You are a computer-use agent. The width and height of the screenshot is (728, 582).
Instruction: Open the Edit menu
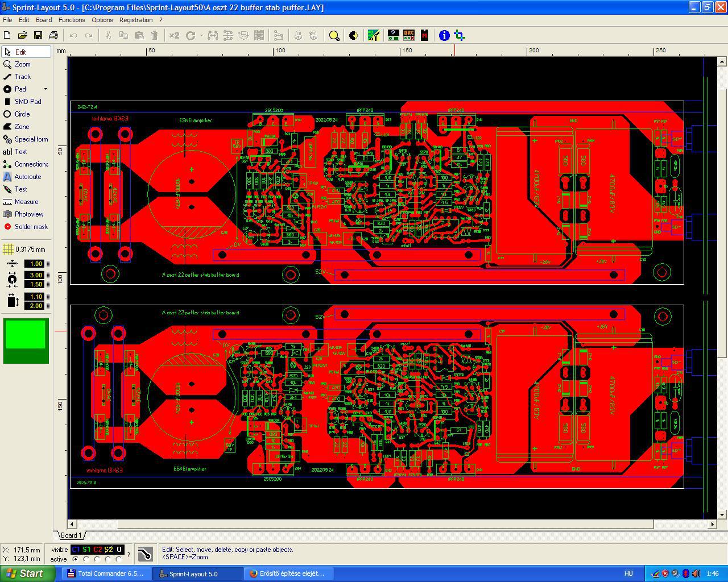pos(24,20)
